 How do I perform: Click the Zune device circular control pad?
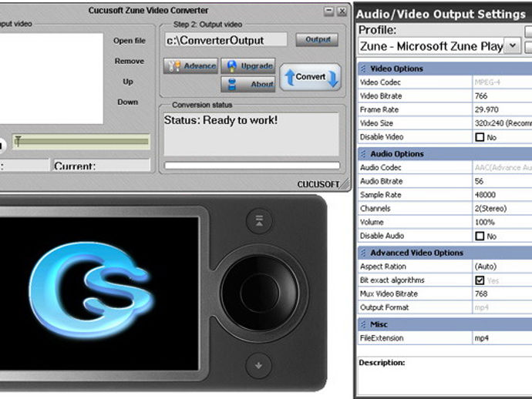coord(260,292)
